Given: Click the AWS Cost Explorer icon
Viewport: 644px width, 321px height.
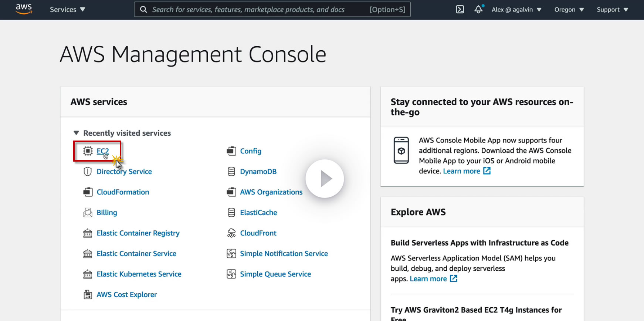Looking at the screenshot, I should 88,295.
